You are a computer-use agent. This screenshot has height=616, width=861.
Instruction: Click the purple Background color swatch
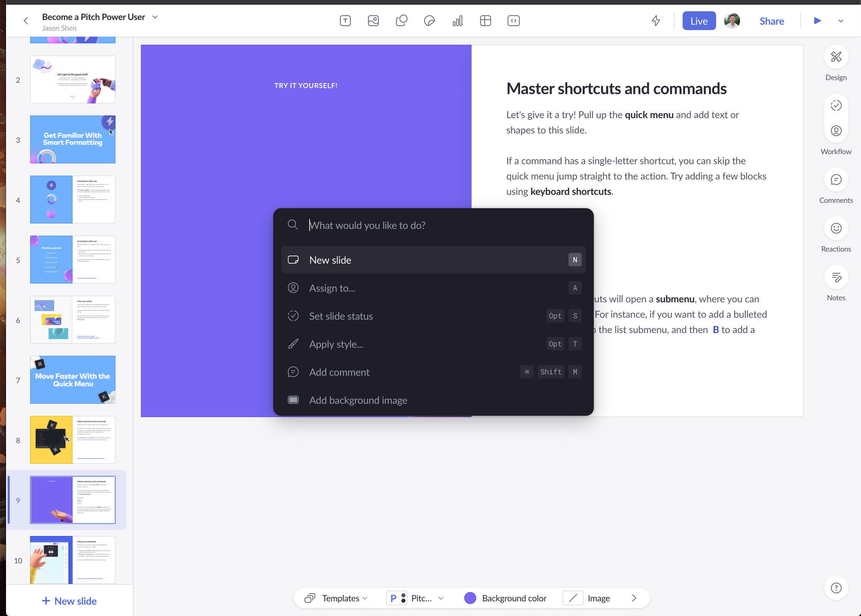[x=470, y=598]
